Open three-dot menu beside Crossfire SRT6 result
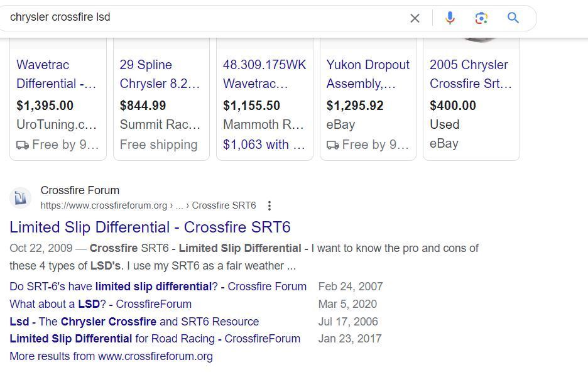Viewport: 588px width, 377px height. 269,205
